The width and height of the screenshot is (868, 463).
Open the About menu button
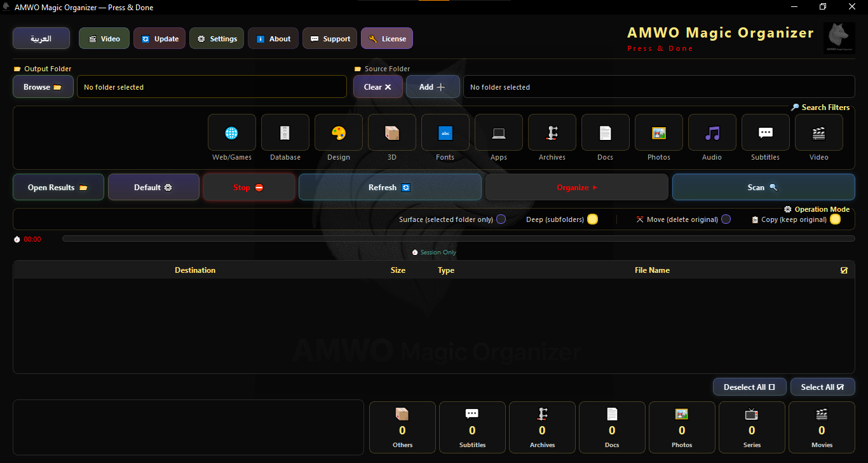pos(273,39)
